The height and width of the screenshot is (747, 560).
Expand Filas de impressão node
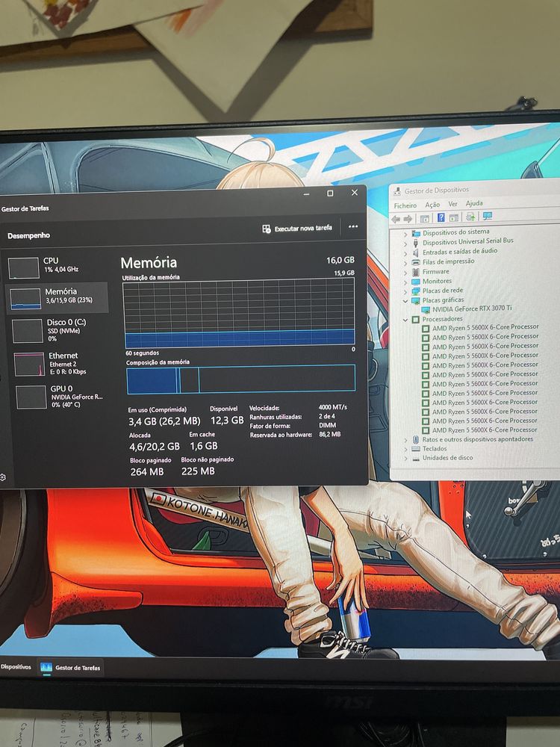(405, 263)
